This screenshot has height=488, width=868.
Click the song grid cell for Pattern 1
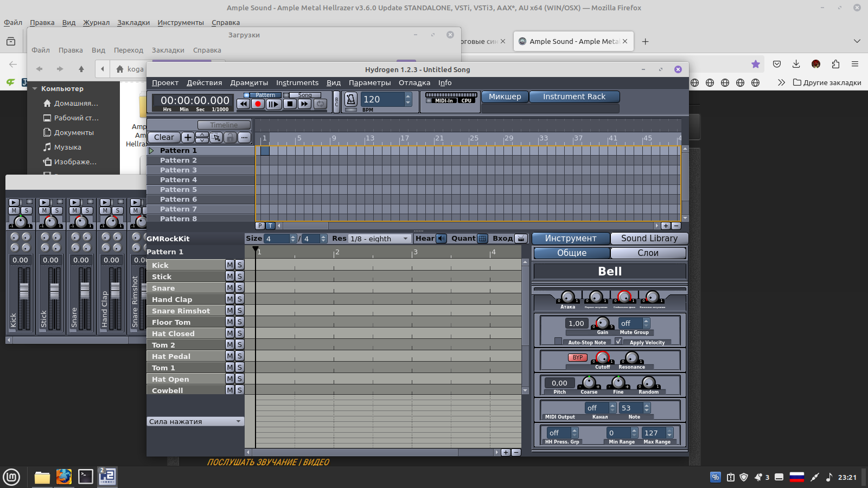tap(265, 151)
